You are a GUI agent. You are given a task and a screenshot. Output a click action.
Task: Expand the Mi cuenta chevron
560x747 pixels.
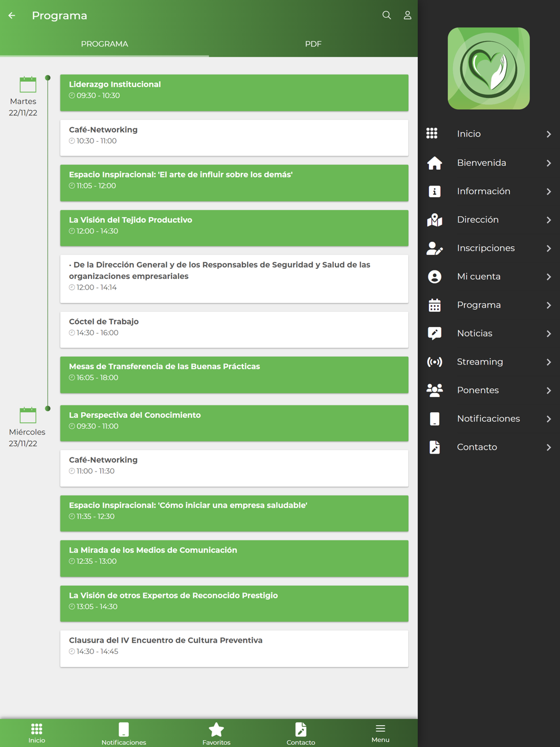click(549, 277)
